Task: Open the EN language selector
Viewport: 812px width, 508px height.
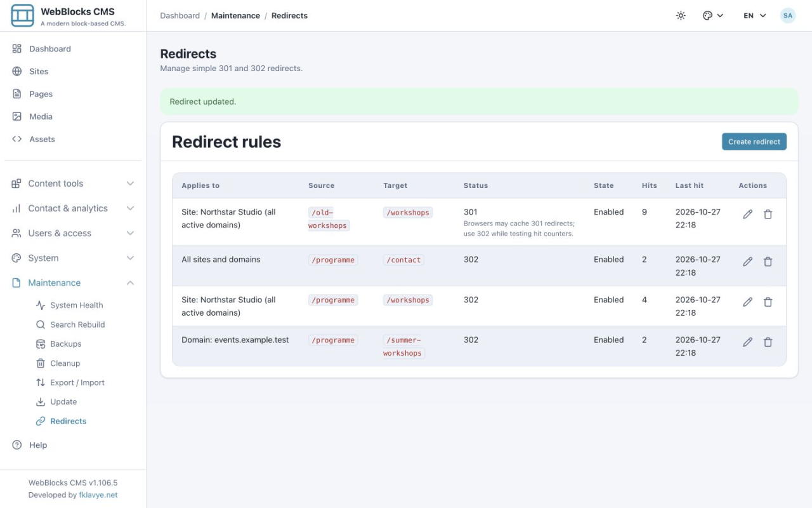Action: [755, 16]
